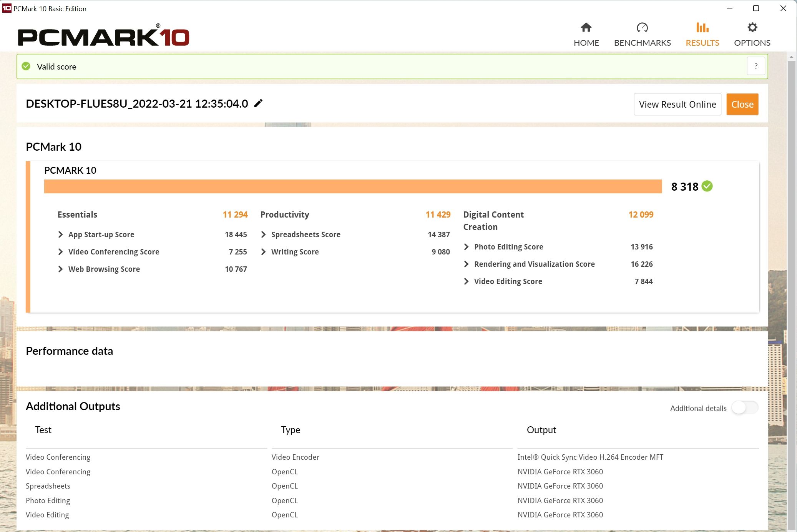Click the Photo Editing score 13 916
This screenshot has width=797, height=532.
click(x=642, y=247)
